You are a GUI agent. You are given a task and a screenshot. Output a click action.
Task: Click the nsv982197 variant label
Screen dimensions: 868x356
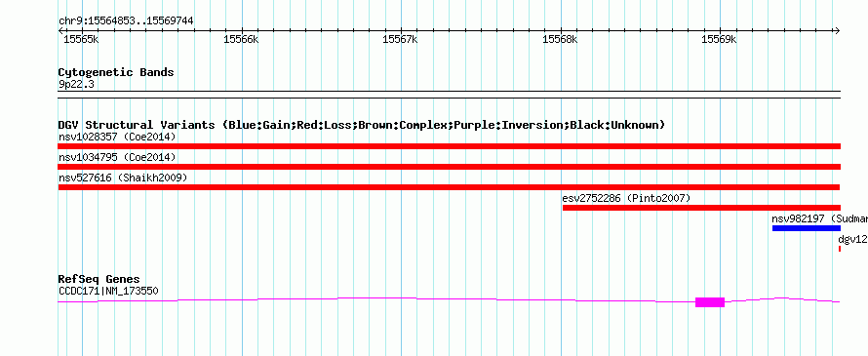[x=820, y=218]
